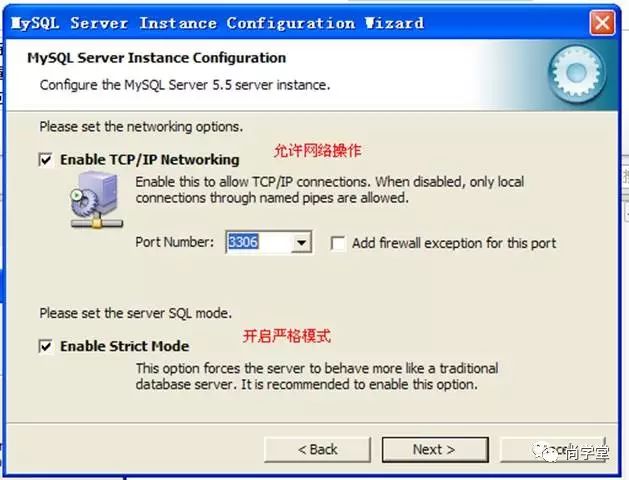Click the 'Add firewall exception for this port' label
This screenshot has width=629, height=480.
tap(454, 243)
